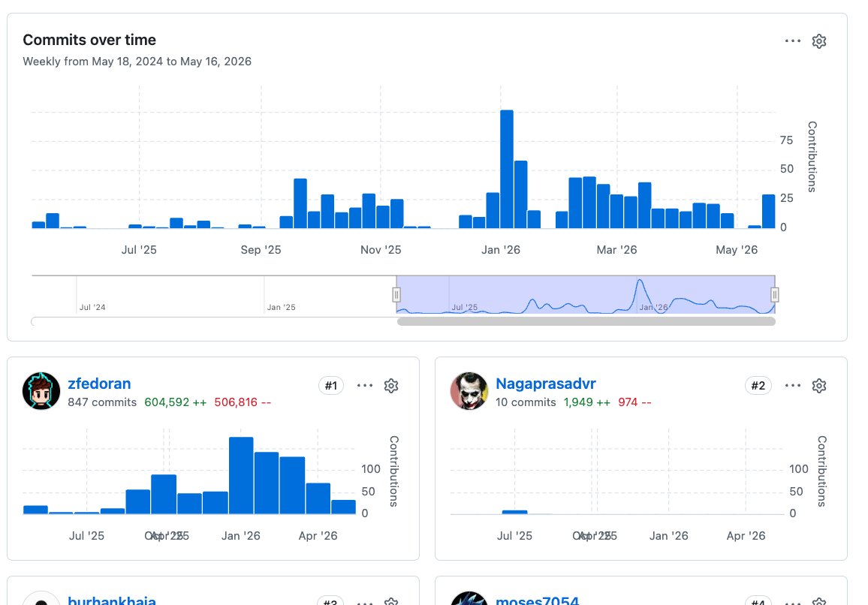Click right handle of timeline range selector
868x605 pixels.
(775, 294)
